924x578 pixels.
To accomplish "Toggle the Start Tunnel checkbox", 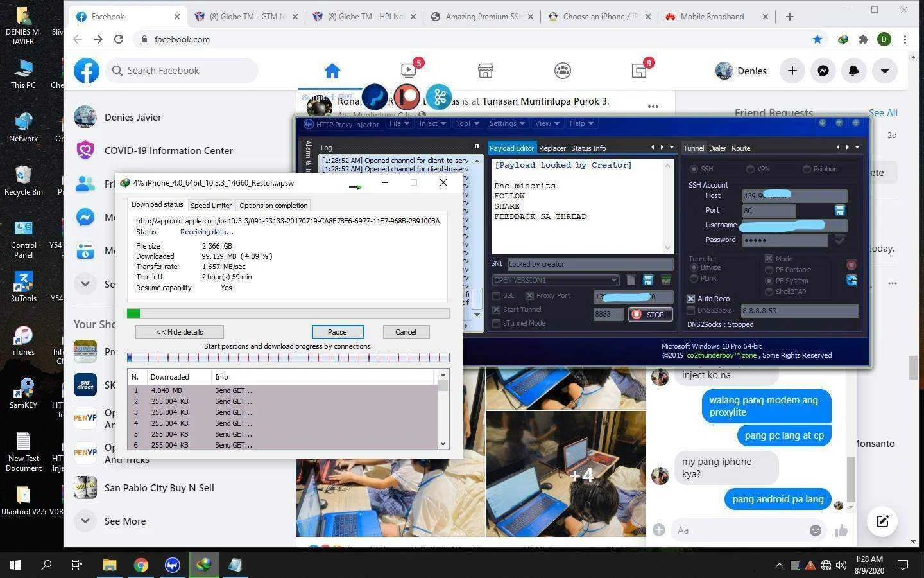I will pyautogui.click(x=496, y=310).
